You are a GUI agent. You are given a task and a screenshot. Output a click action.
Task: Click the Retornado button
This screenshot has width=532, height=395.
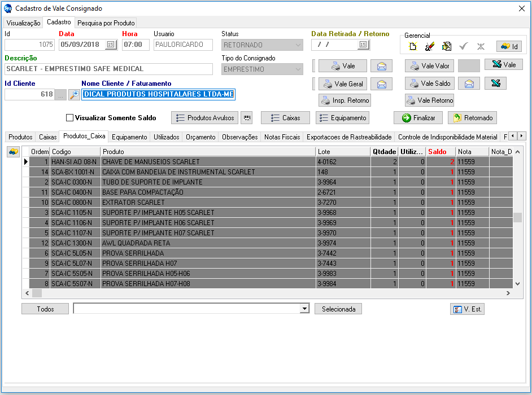[x=472, y=118]
